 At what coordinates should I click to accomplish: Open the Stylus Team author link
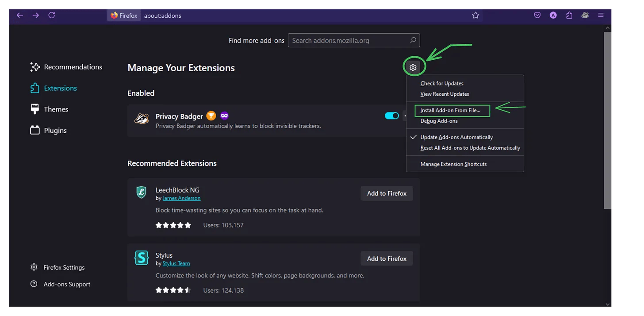point(176,264)
